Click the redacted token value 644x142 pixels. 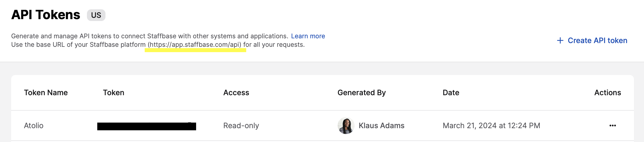click(147, 126)
